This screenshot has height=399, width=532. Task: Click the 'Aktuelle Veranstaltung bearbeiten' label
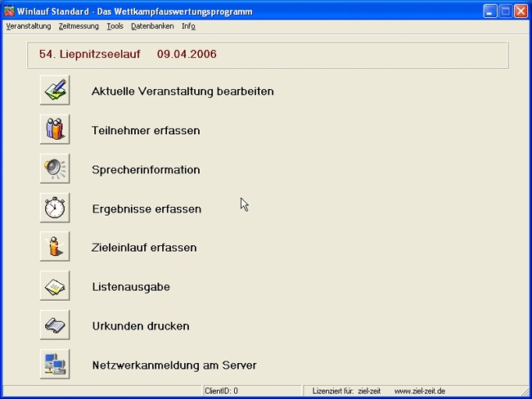[183, 92]
